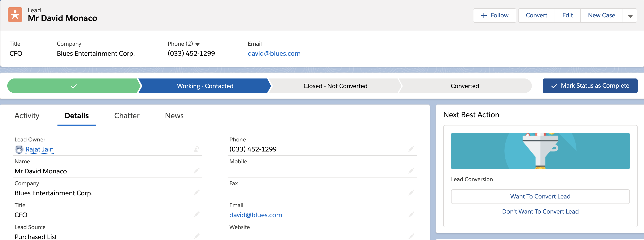Image resolution: width=644 pixels, height=240 pixels.
Task: Click the Want To Convert Lead button
Action: click(540, 196)
